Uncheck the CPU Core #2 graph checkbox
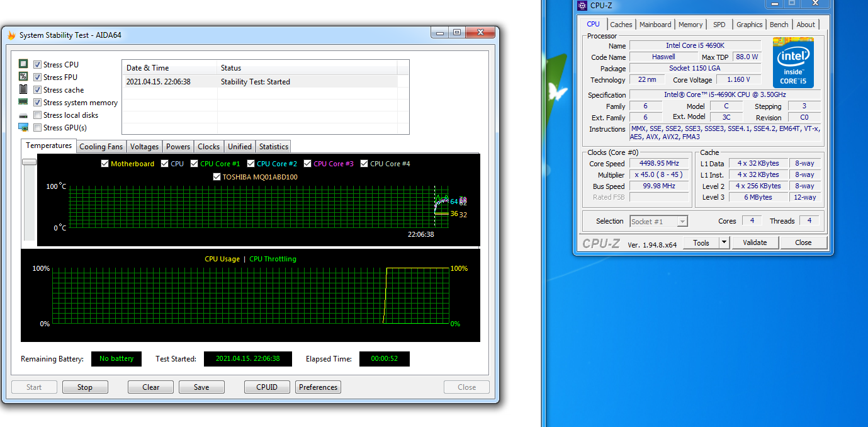This screenshot has width=868, height=427. tap(251, 164)
